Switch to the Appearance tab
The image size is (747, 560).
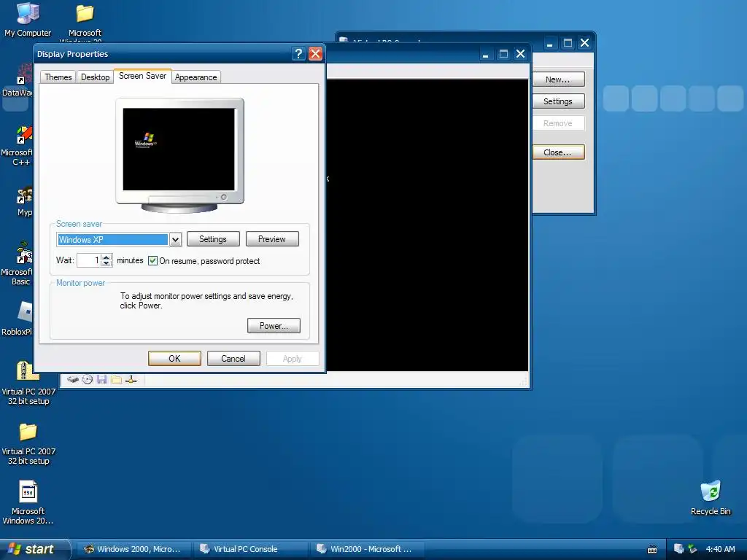(x=196, y=77)
